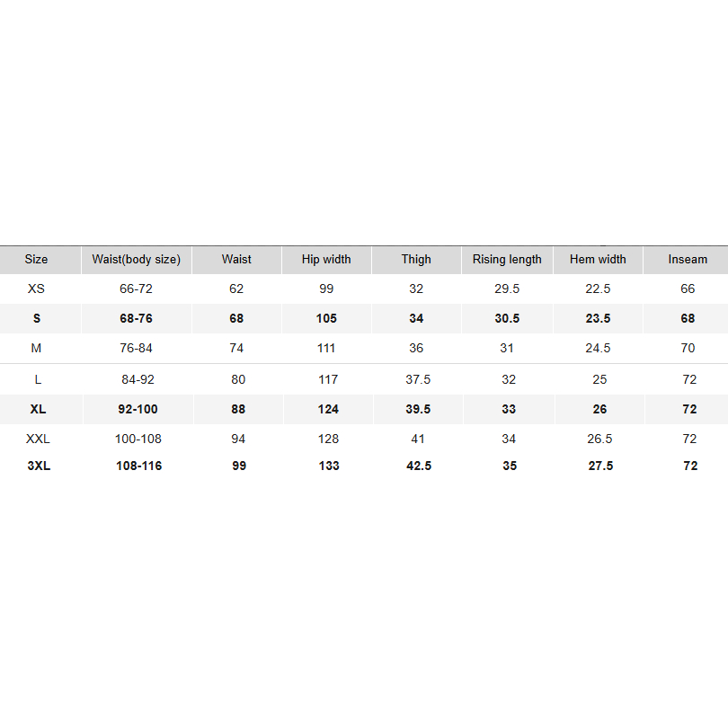
Task: Select the 3XL size row label
Action: click(x=39, y=466)
